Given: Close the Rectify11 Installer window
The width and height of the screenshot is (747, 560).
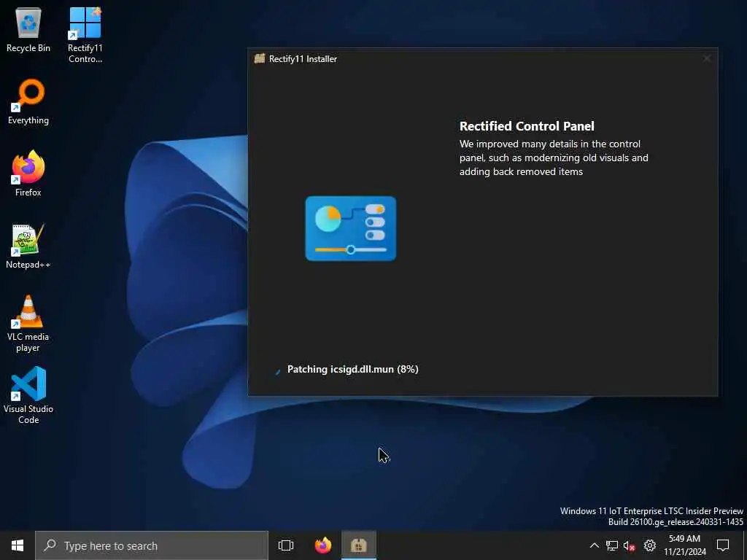Looking at the screenshot, I should [x=707, y=58].
